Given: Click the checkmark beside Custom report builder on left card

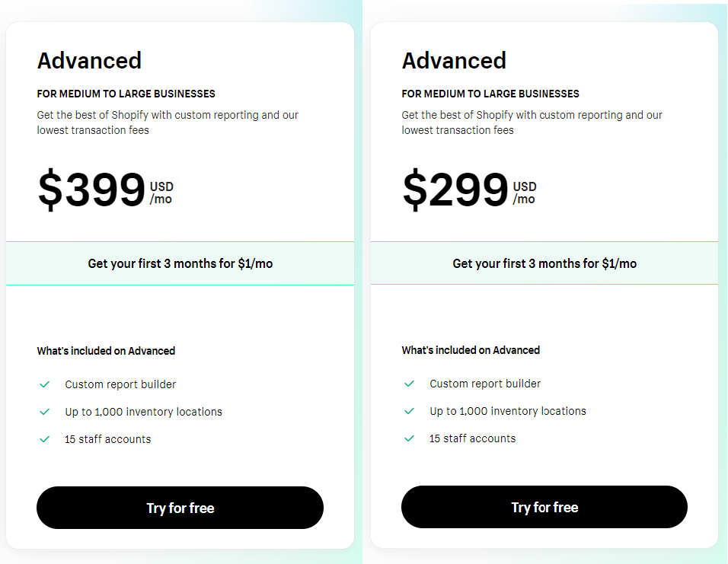Looking at the screenshot, I should coord(44,384).
